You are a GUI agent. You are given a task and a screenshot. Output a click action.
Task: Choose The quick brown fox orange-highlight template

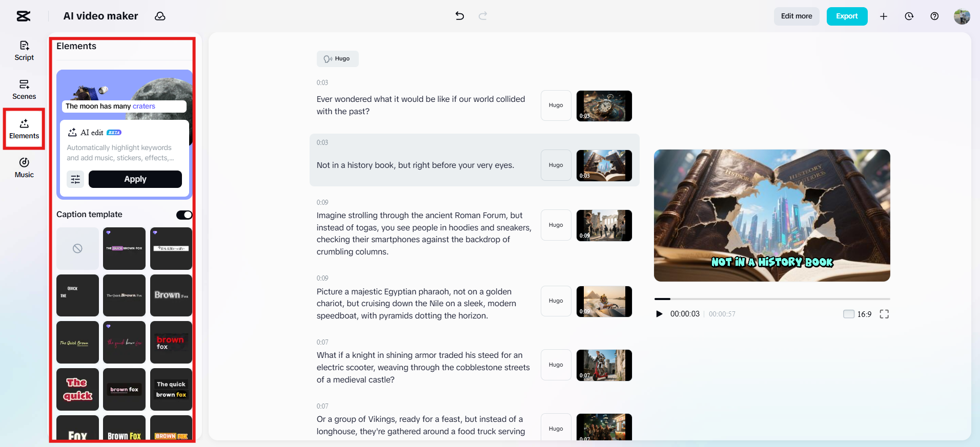click(171, 389)
